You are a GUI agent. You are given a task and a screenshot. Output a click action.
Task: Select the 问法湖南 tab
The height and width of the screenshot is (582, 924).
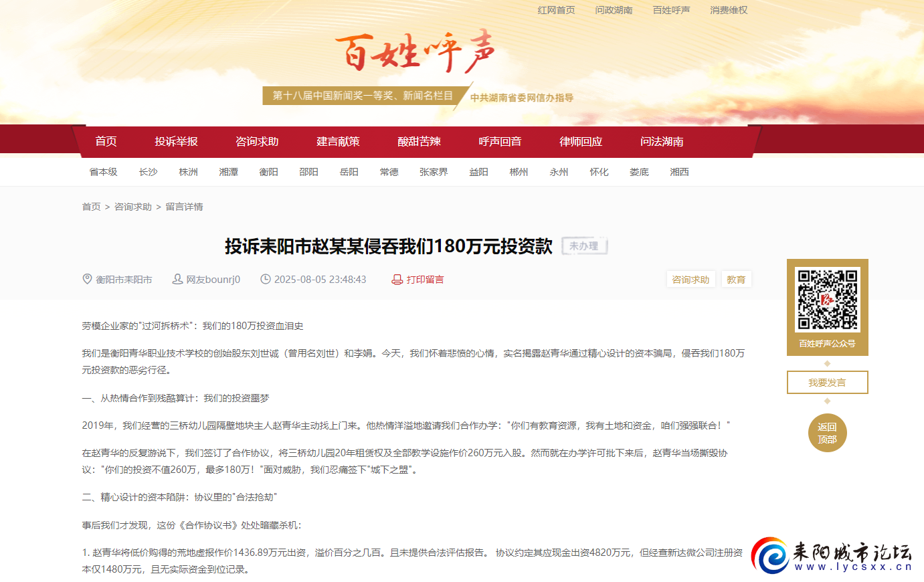coord(660,141)
